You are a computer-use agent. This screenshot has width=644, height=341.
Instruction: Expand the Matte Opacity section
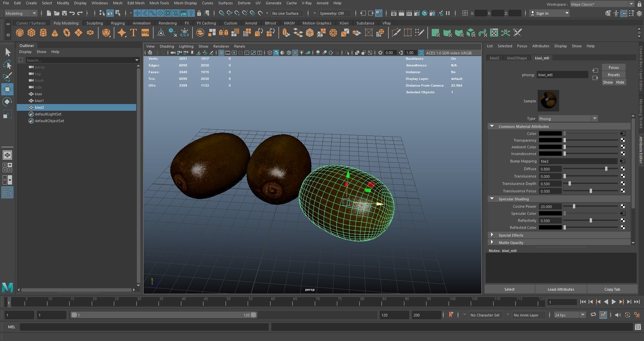tap(492, 242)
